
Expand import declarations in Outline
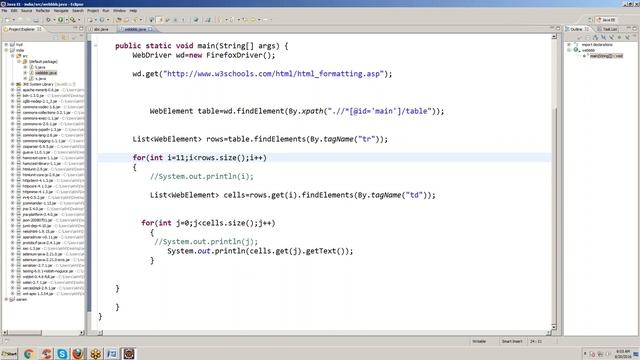point(569,44)
